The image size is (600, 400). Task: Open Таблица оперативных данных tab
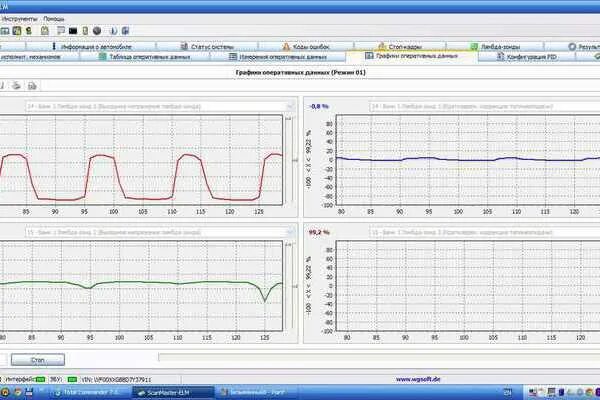(x=145, y=57)
